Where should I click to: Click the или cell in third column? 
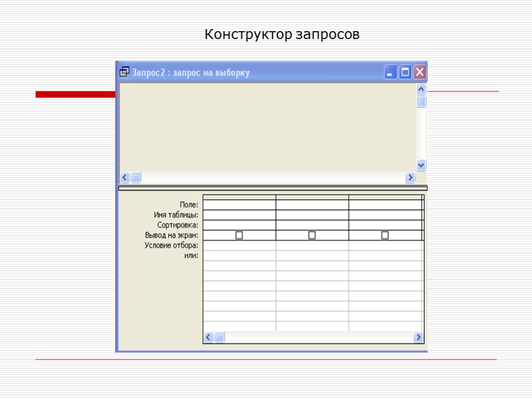pyautogui.click(x=385, y=256)
